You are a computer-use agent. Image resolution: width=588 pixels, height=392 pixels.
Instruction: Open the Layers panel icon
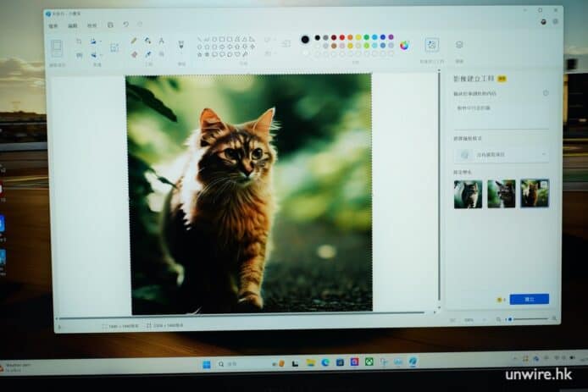pyautogui.click(x=459, y=45)
